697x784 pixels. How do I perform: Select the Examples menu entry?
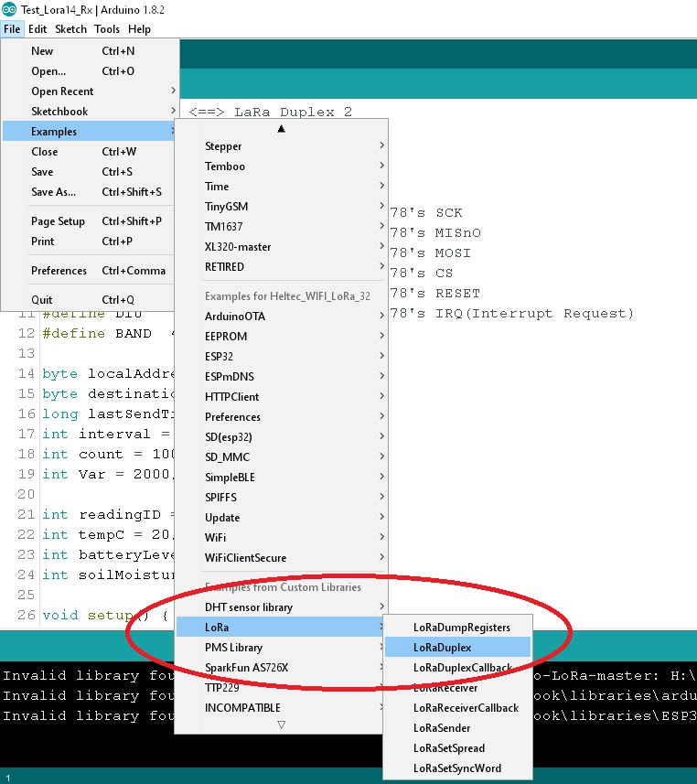[90, 131]
